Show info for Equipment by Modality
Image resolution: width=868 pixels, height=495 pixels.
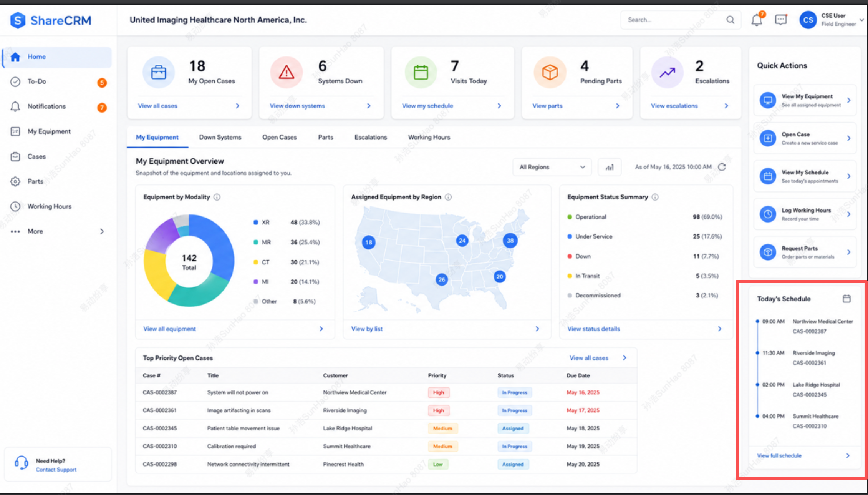[217, 197]
